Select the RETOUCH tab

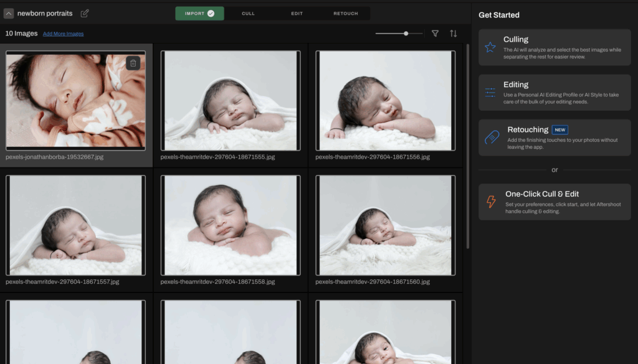tap(345, 12)
